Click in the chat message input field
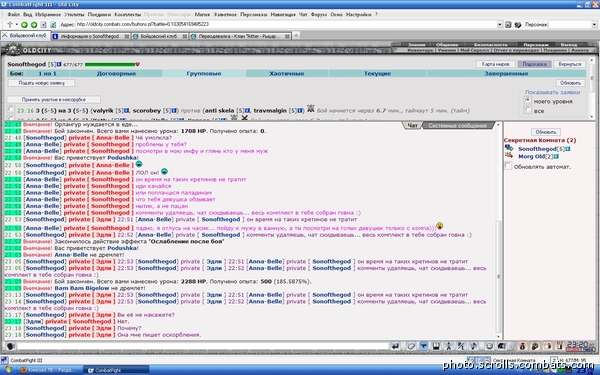 (x=203, y=346)
